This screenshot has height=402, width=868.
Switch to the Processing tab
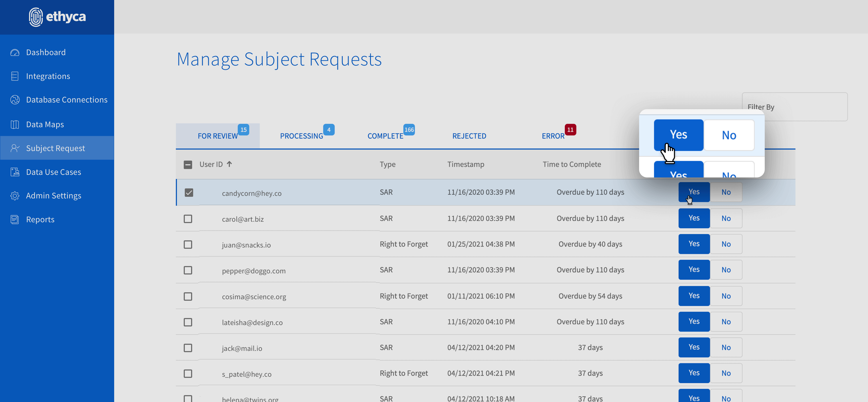[x=301, y=136]
